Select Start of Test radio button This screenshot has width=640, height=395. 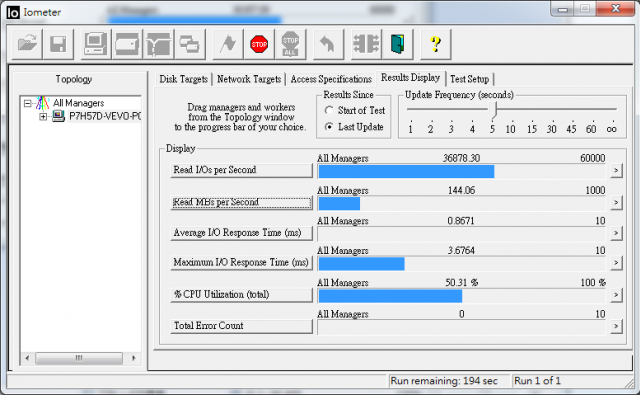[329, 111]
